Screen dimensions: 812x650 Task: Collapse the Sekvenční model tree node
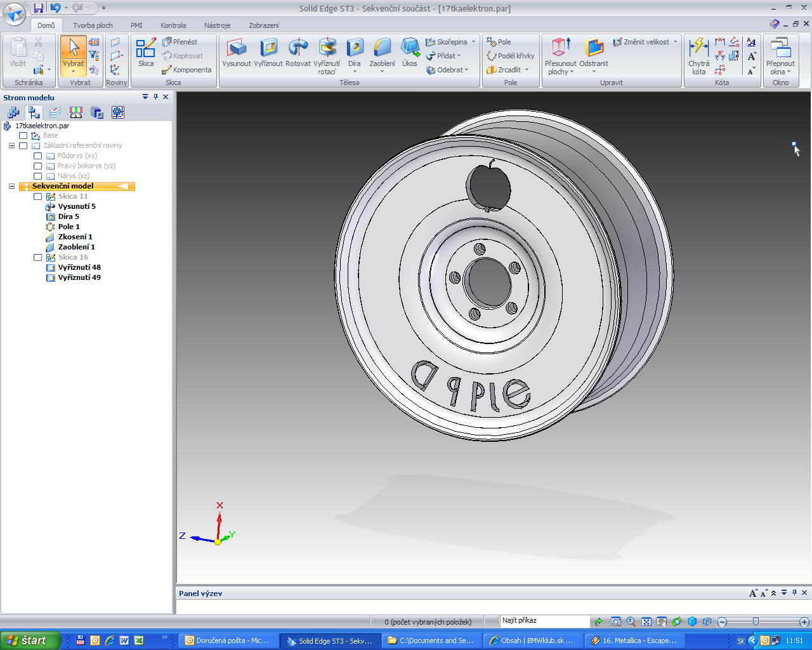click(x=11, y=186)
